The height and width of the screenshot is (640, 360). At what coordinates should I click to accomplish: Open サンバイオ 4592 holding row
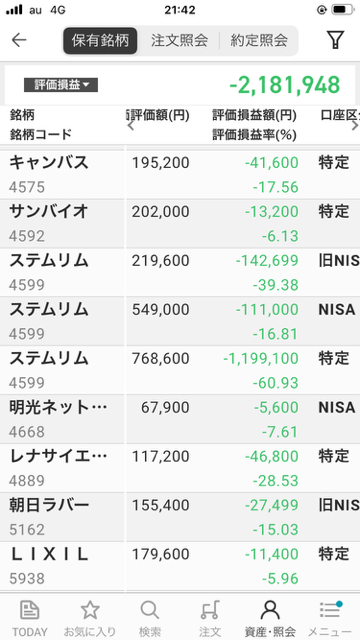[x=180, y=224]
